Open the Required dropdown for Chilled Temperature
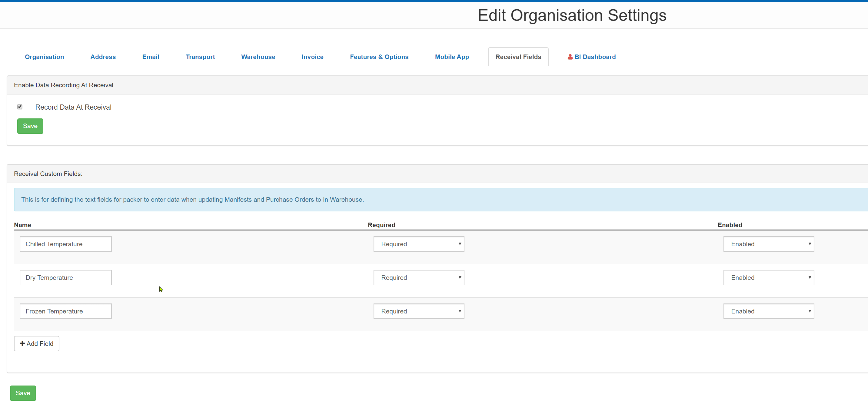 (x=418, y=244)
